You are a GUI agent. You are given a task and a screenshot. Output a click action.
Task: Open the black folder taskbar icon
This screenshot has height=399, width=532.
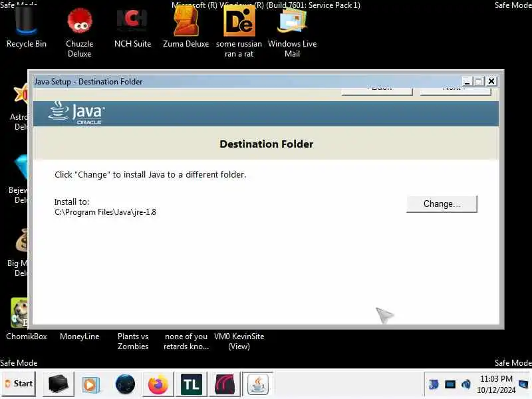pyautogui.click(x=58, y=384)
